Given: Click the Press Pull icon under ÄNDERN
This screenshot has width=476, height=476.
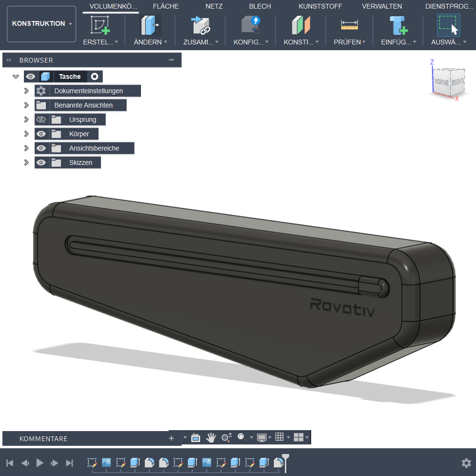Looking at the screenshot, I should (x=151, y=25).
